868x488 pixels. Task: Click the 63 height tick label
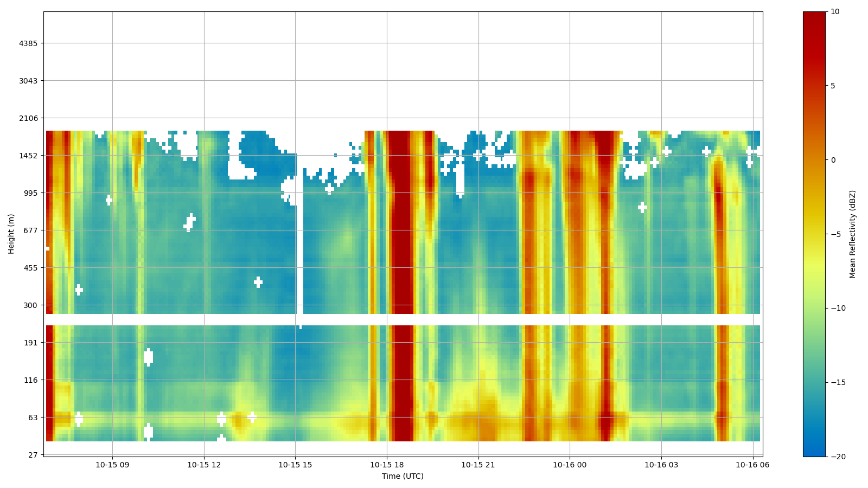(x=33, y=418)
